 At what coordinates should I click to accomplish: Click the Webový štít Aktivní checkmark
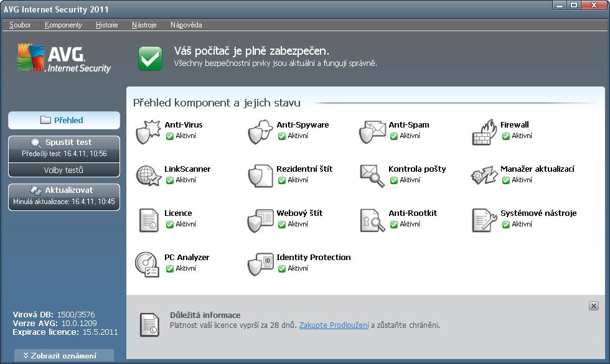282,224
